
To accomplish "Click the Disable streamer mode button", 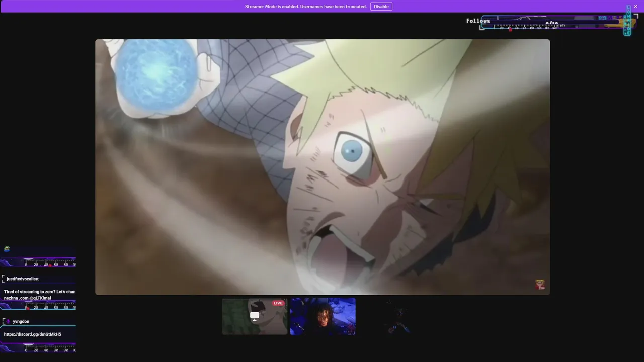I will pos(381,7).
